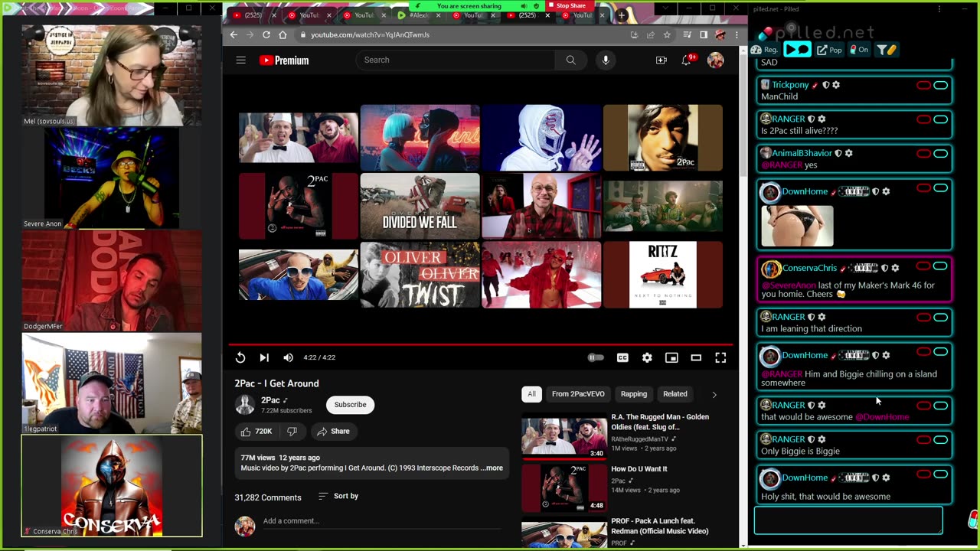The height and width of the screenshot is (551, 980).
Task: Open the ConservaChris username in chat
Action: click(x=809, y=268)
